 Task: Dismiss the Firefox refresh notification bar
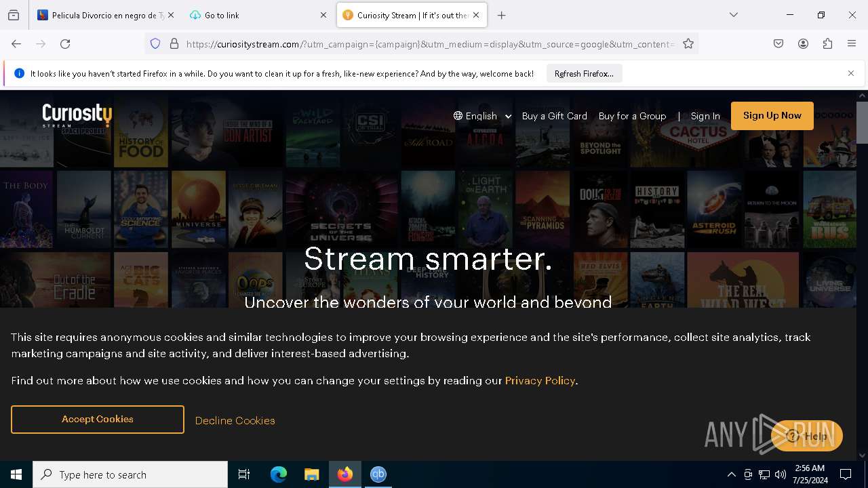pos(851,73)
